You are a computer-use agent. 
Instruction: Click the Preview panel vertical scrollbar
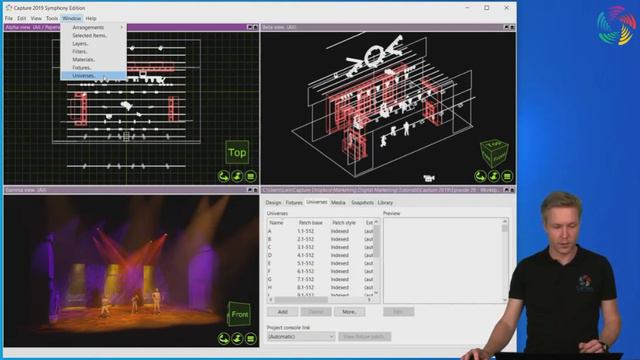[505, 260]
